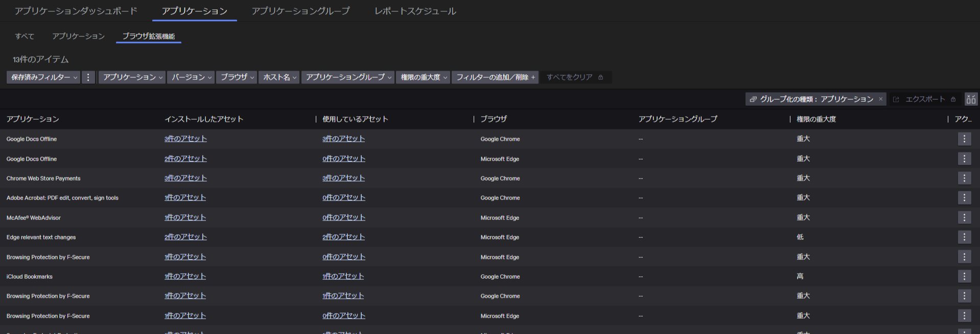Open used 0件のアセット for Google Docs Offline Edge
This screenshot has width=980, height=334.
pyautogui.click(x=344, y=159)
